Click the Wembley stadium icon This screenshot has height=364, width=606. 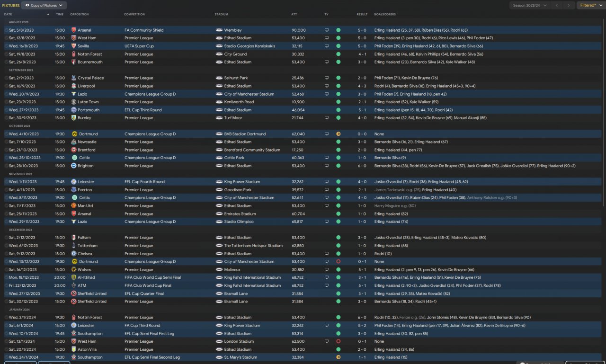coord(219,30)
